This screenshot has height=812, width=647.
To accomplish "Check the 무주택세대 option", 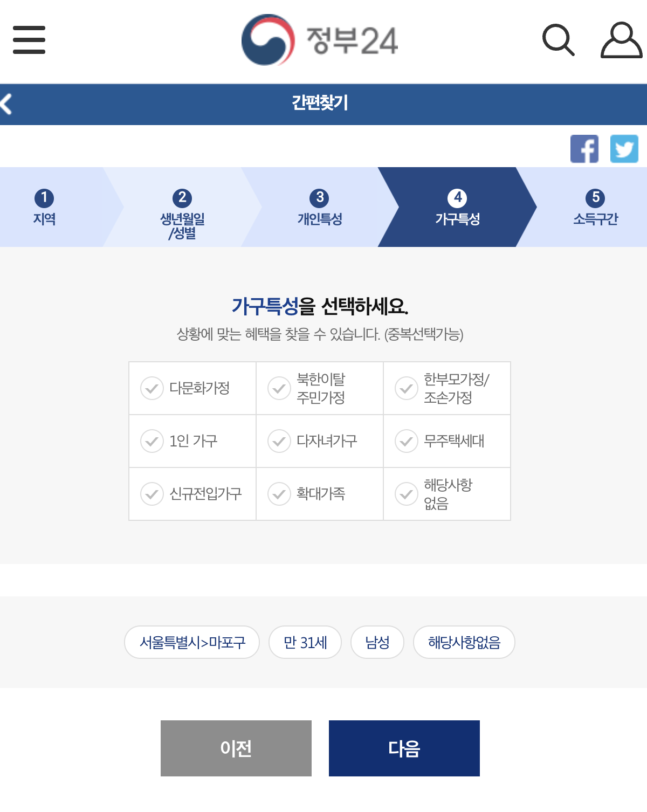I will click(x=447, y=441).
